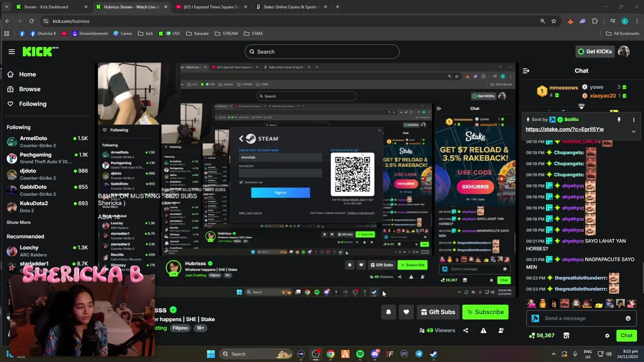This screenshot has width=644, height=362.
Task: Open the tab search dropdown
Action: [6, 7]
